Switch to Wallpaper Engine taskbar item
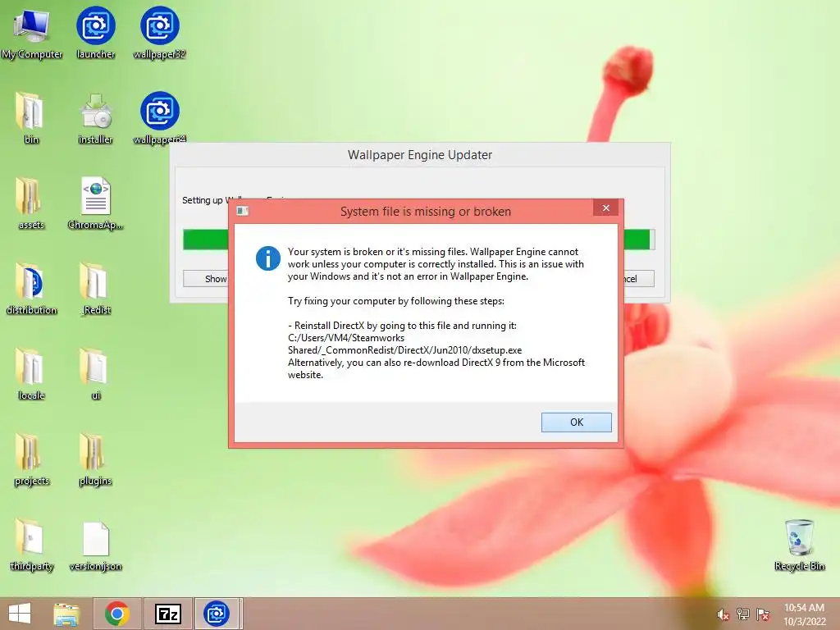This screenshot has width=840, height=630. point(217,614)
